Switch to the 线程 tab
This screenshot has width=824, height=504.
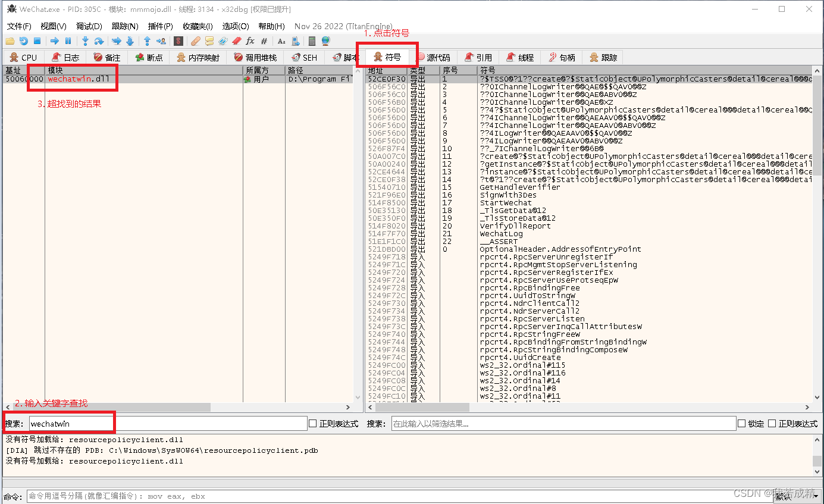[x=520, y=58]
